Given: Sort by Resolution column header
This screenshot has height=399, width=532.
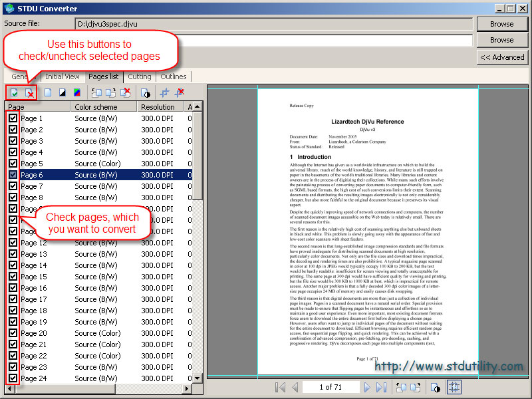Looking at the screenshot, I should (x=160, y=107).
